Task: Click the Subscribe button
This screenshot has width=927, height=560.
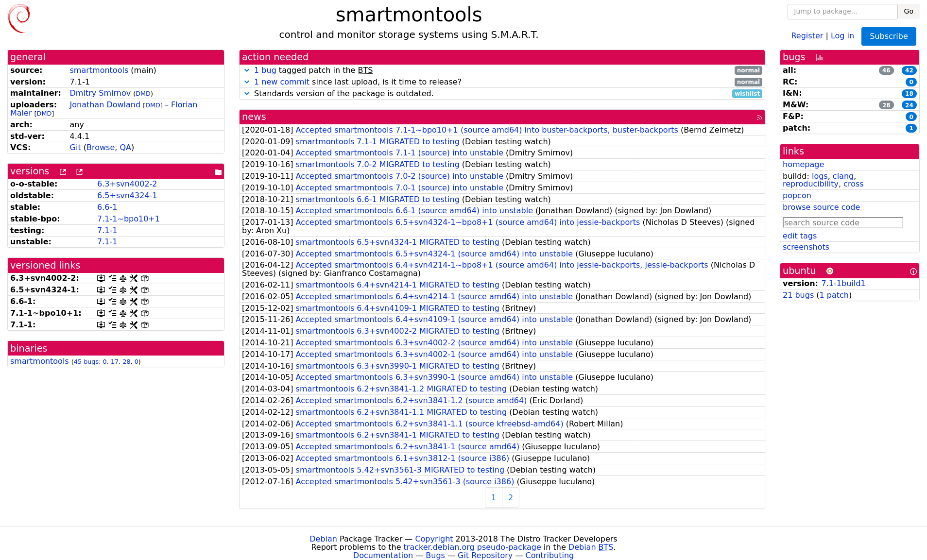Action: coord(889,36)
